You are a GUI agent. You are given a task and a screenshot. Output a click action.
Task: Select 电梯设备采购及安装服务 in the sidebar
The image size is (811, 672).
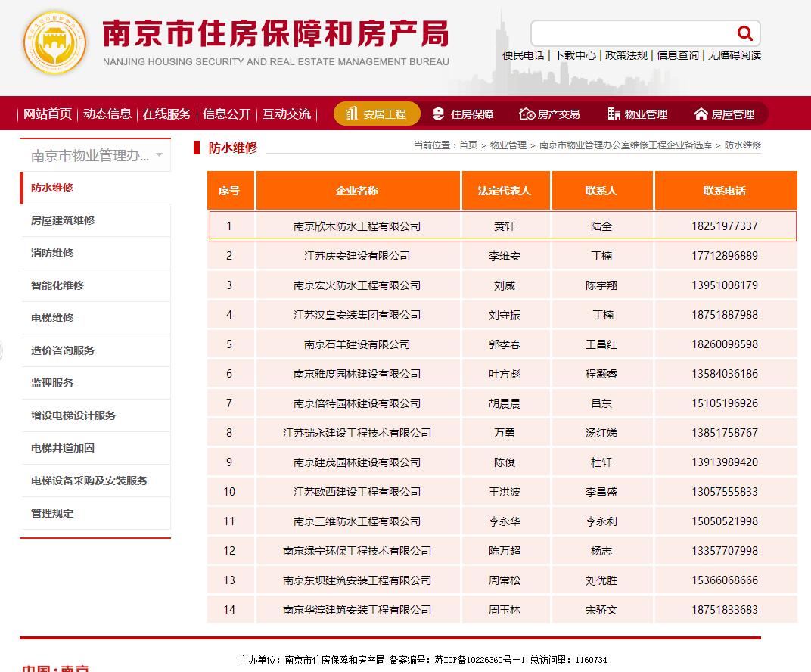(x=95, y=481)
